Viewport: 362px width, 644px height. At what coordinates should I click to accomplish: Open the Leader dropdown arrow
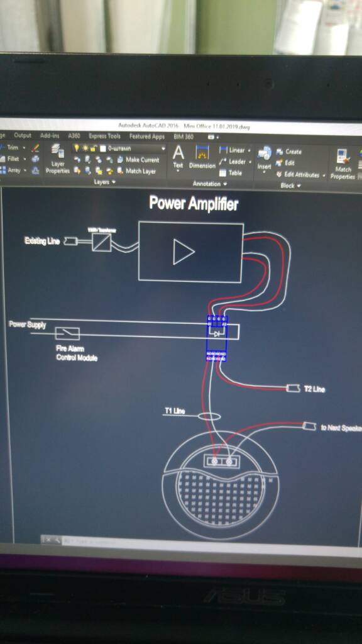pos(250,162)
